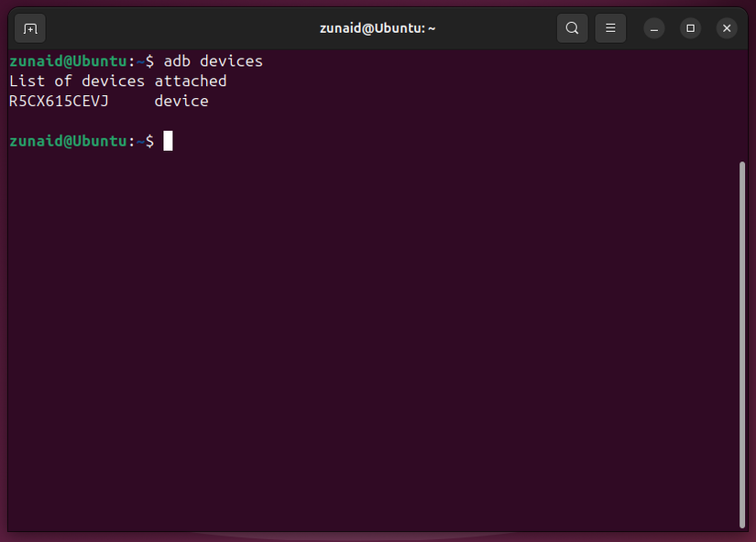Image resolution: width=756 pixels, height=542 pixels.
Task: Click the word "device" in output
Action: click(x=181, y=101)
